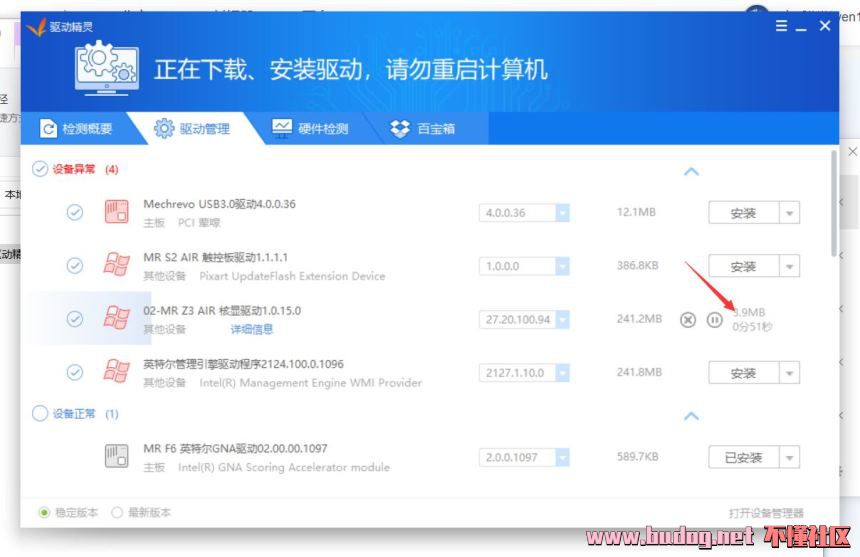
Task: Click MR F6 英特尔GNA驱动02.00.00.1097 name
Action: tap(235, 448)
